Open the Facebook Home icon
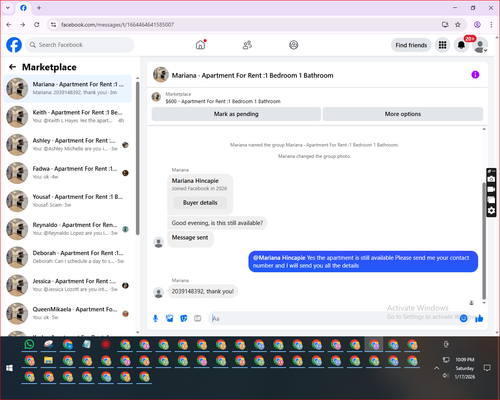500x400 pixels. tap(200, 45)
